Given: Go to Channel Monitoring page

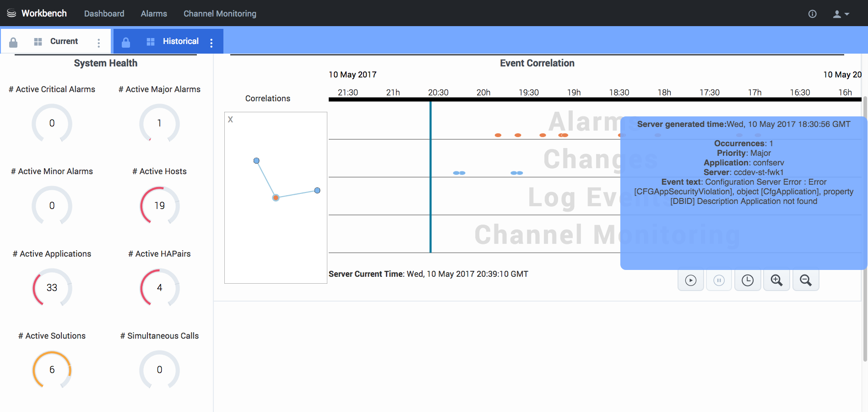Looking at the screenshot, I should 220,14.
